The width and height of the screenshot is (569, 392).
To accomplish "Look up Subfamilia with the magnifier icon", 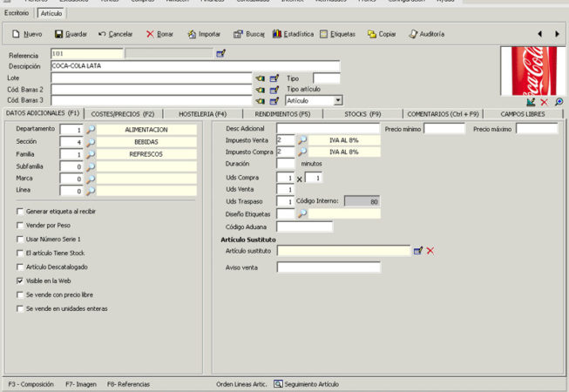I will pyautogui.click(x=91, y=166).
